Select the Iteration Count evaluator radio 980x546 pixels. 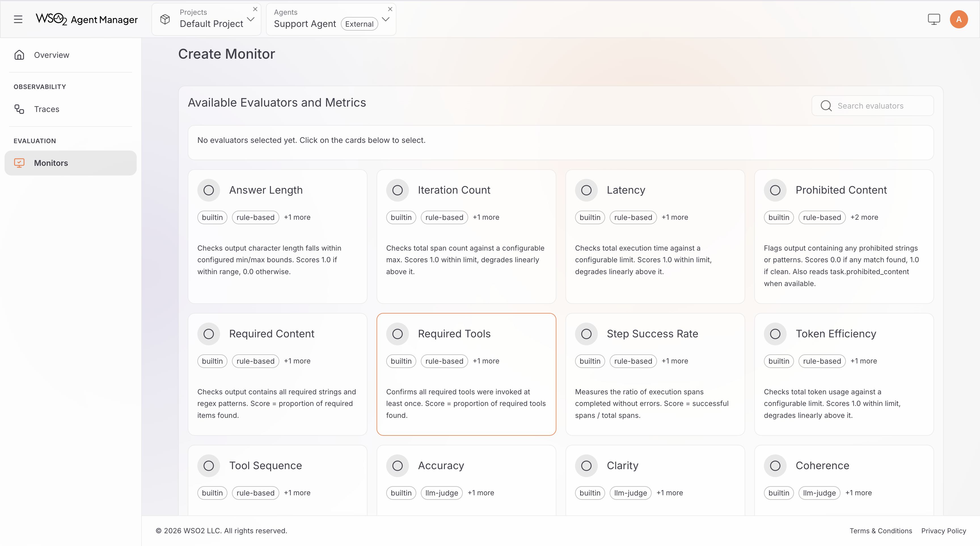click(x=398, y=190)
